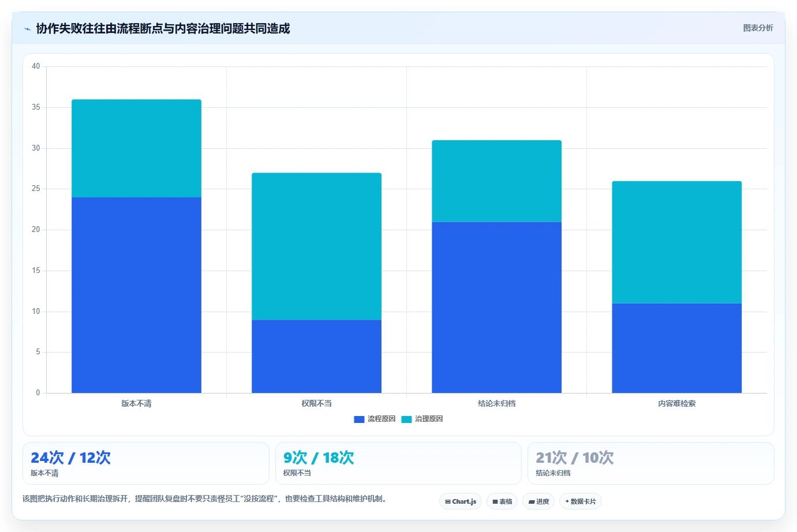This screenshot has width=797, height=532.
Task: Click the icon inside the 表格 chip
Action: [495, 502]
